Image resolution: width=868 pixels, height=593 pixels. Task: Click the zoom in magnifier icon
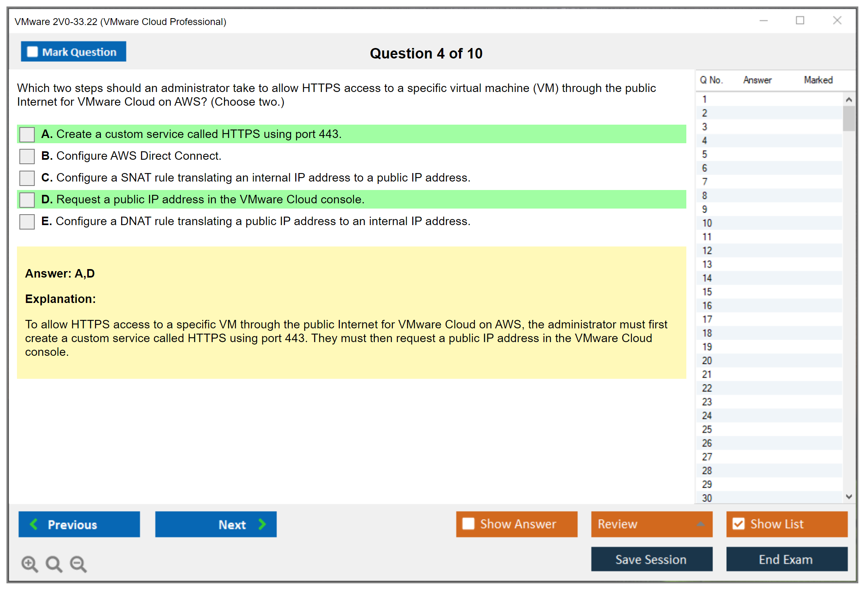coord(29,564)
